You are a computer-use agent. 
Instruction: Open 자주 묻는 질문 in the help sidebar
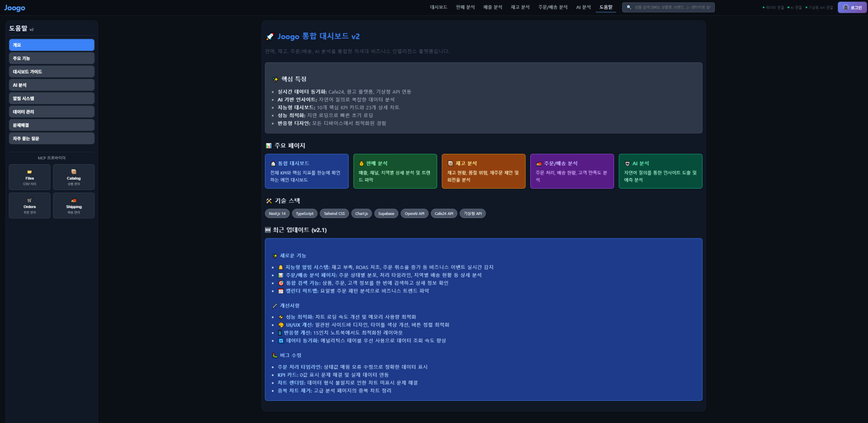(52, 138)
